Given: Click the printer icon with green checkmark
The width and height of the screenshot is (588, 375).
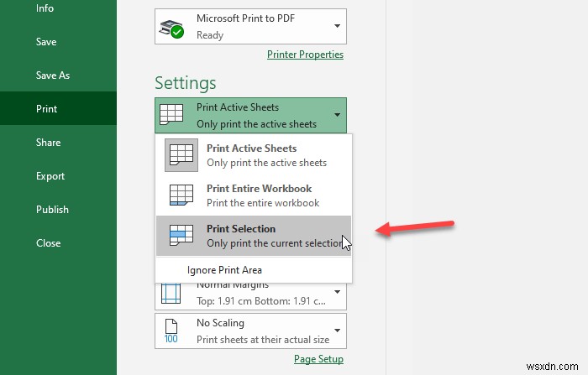Looking at the screenshot, I should 171,29.
